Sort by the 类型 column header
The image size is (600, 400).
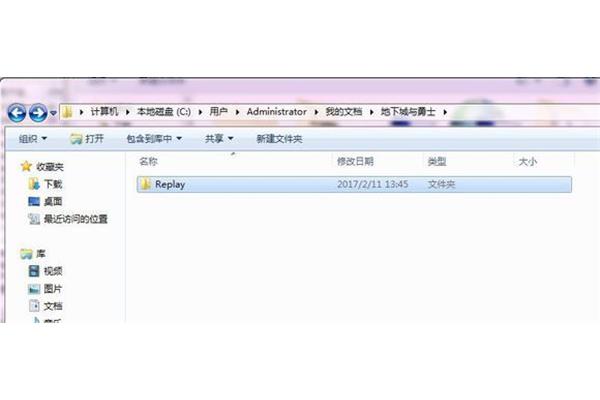pos(437,162)
